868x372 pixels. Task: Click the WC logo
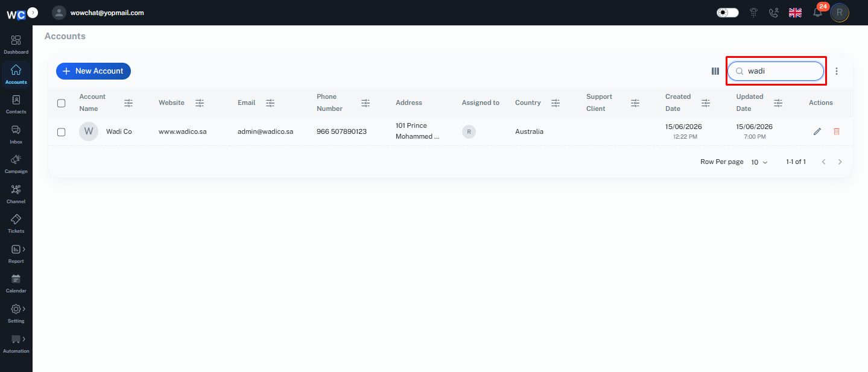click(x=16, y=14)
